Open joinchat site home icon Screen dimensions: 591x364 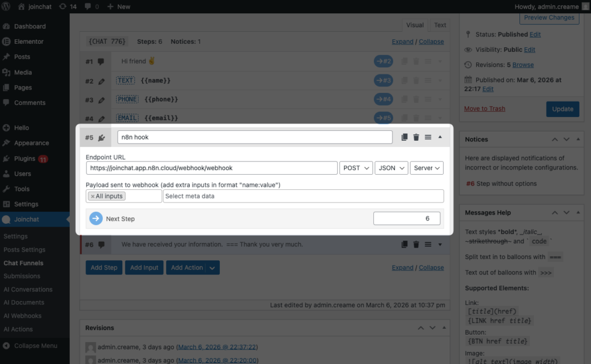coord(21,7)
